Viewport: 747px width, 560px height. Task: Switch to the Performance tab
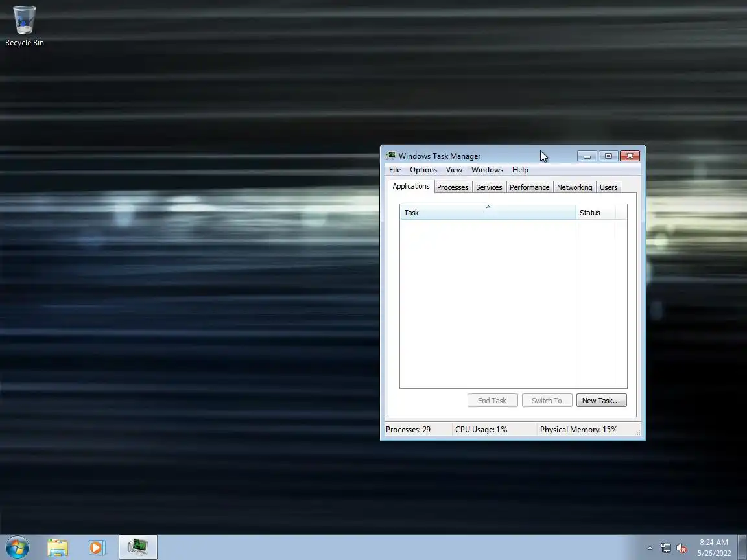click(x=529, y=187)
